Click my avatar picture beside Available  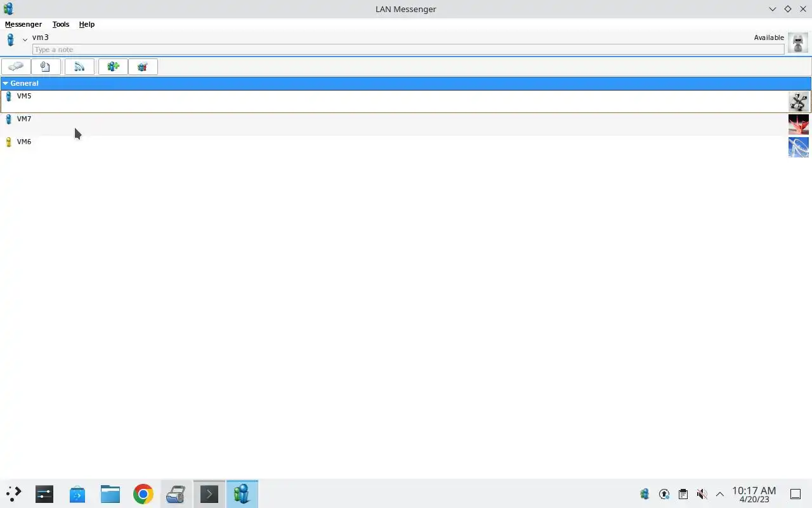798,43
